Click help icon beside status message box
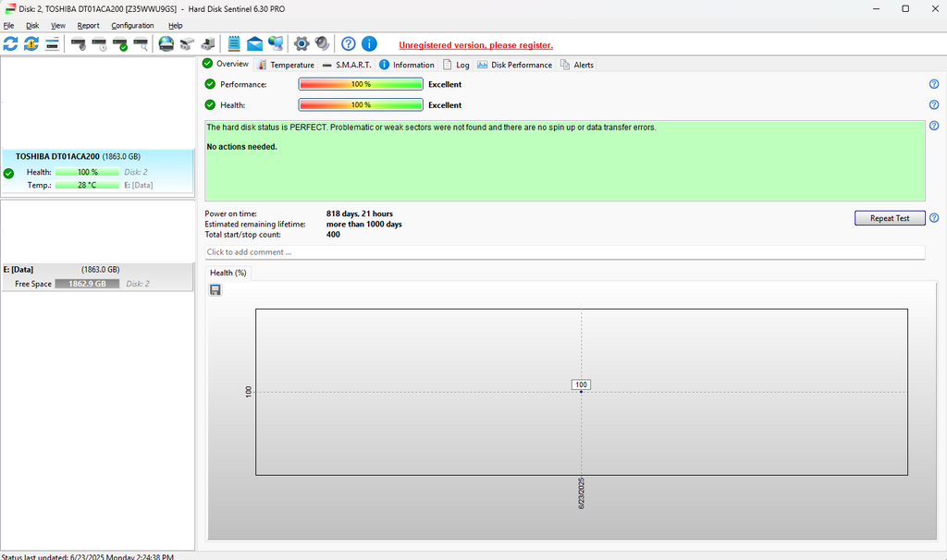 pos(934,126)
